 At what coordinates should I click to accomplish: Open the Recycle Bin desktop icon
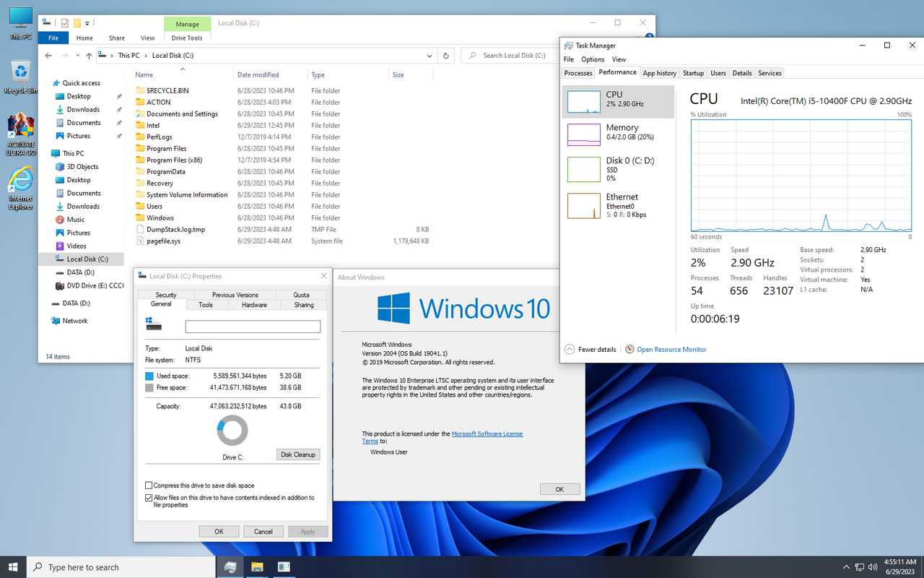[x=21, y=77]
